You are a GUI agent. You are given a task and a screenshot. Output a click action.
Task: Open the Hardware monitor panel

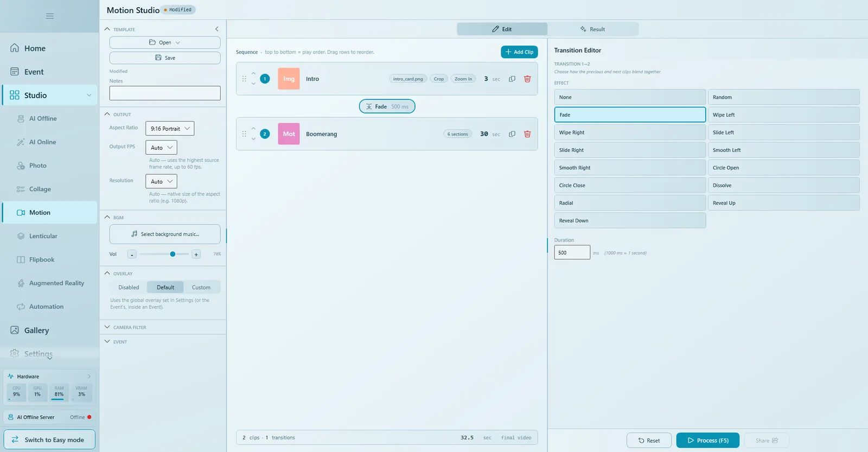(x=49, y=377)
